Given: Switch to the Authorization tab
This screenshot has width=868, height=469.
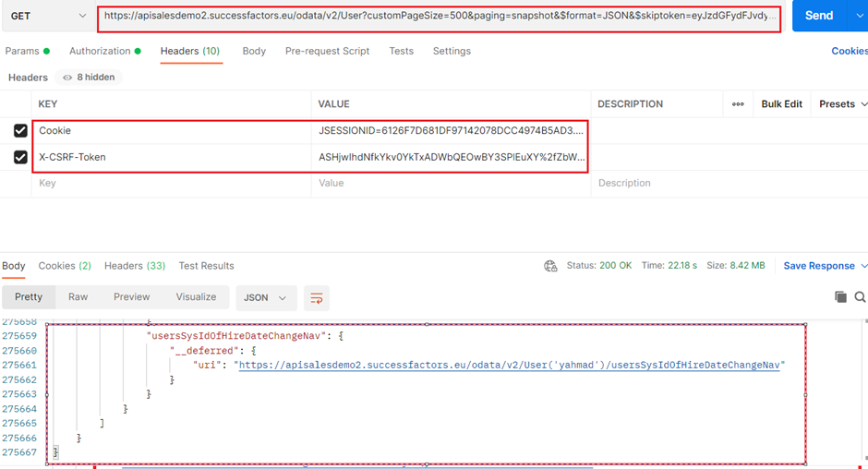Looking at the screenshot, I should point(104,51).
